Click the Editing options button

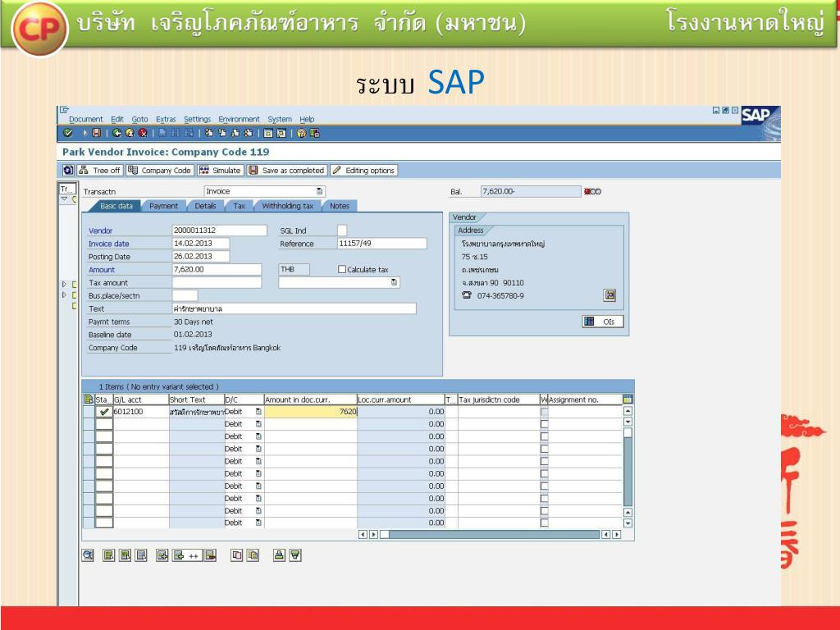point(363,171)
